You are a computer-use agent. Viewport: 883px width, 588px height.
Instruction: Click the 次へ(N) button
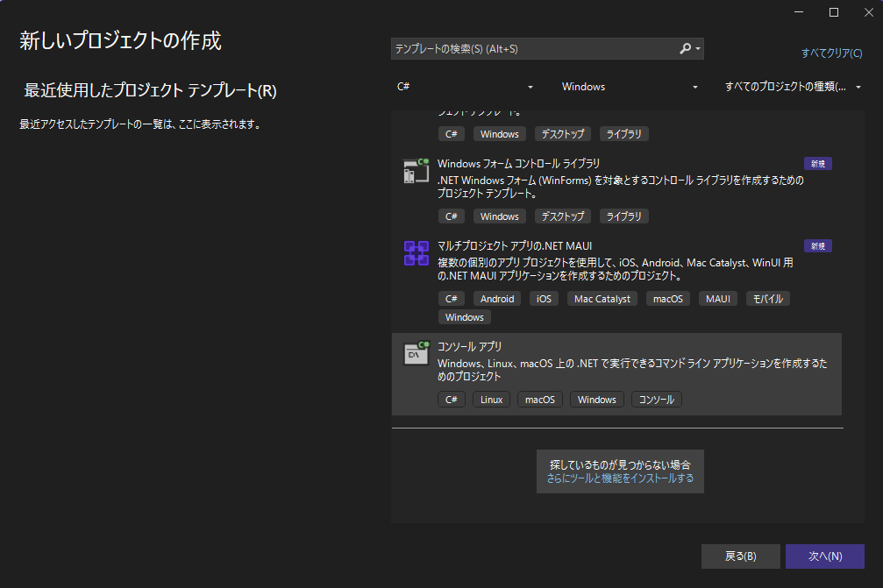pyautogui.click(x=824, y=556)
